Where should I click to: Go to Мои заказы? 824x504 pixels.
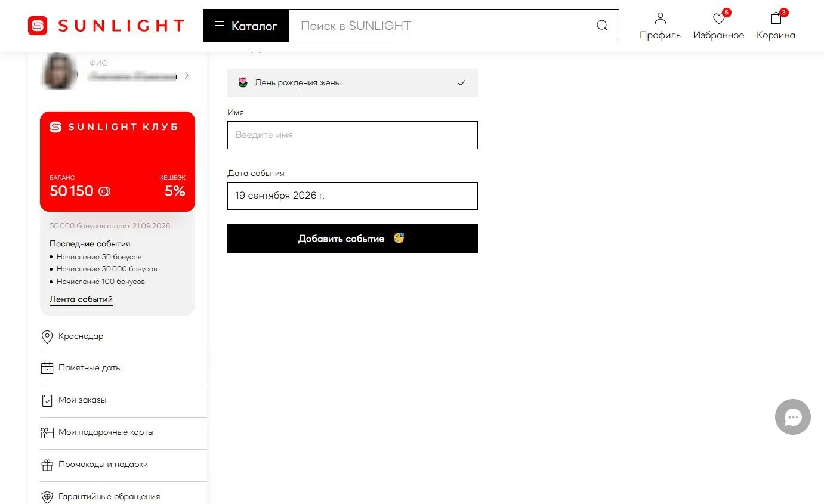pyautogui.click(x=82, y=400)
